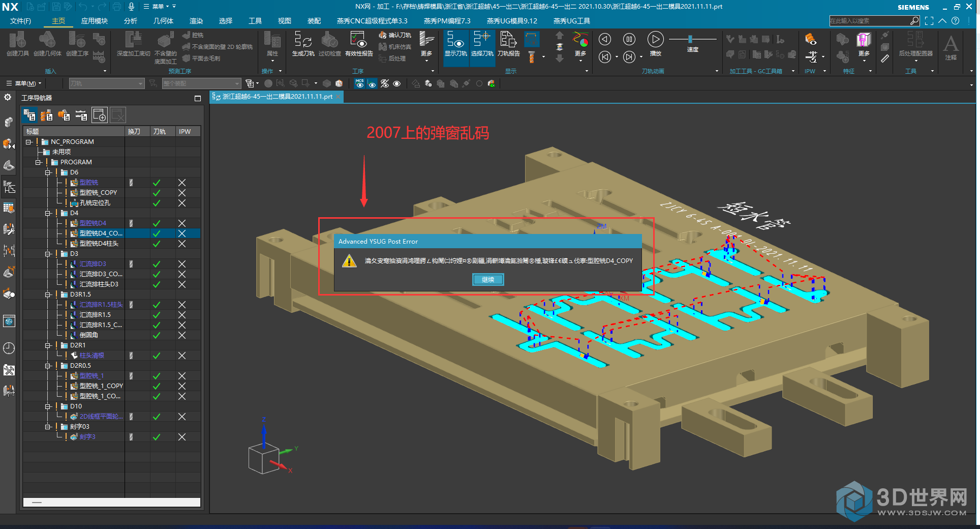
Task: Select the Program Order View navigator icon
Action: pyautogui.click(x=29, y=115)
